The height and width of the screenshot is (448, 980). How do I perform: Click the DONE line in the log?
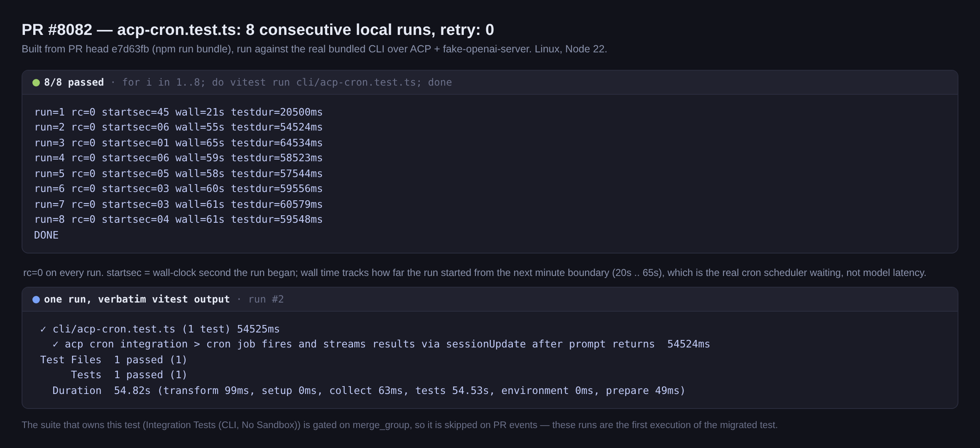point(47,235)
